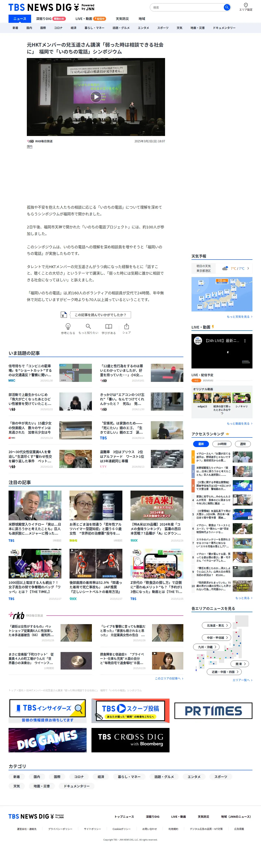Open the ドキュメンタリー sub-navigation item
The width and height of the screenshot is (261, 868).
pyautogui.click(x=224, y=28)
